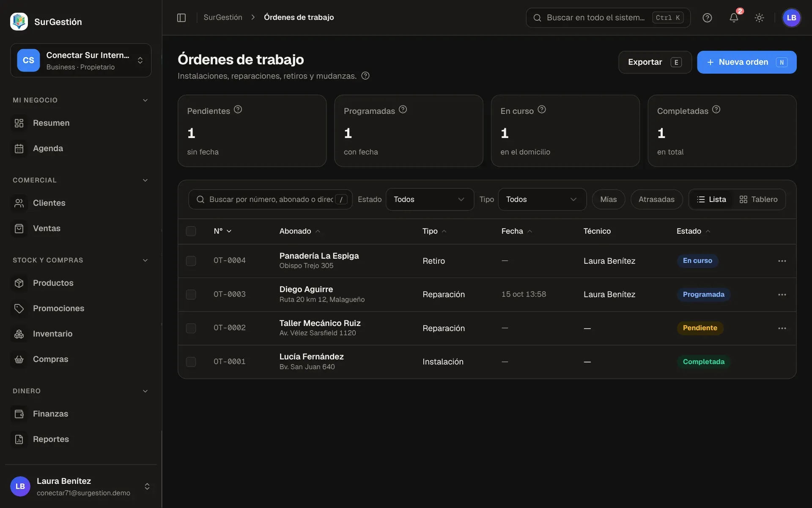Switch to Tablero view
Image resolution: width=812 pixels, height=508 pixels.
[758, 199]
